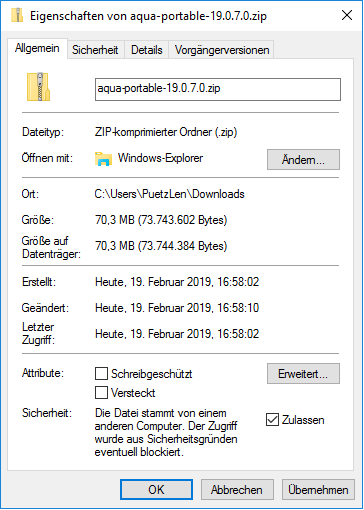This screenshot has width=364, height=510.
Task: Open the Ändern... program chooser
Action: coord(303,159)
